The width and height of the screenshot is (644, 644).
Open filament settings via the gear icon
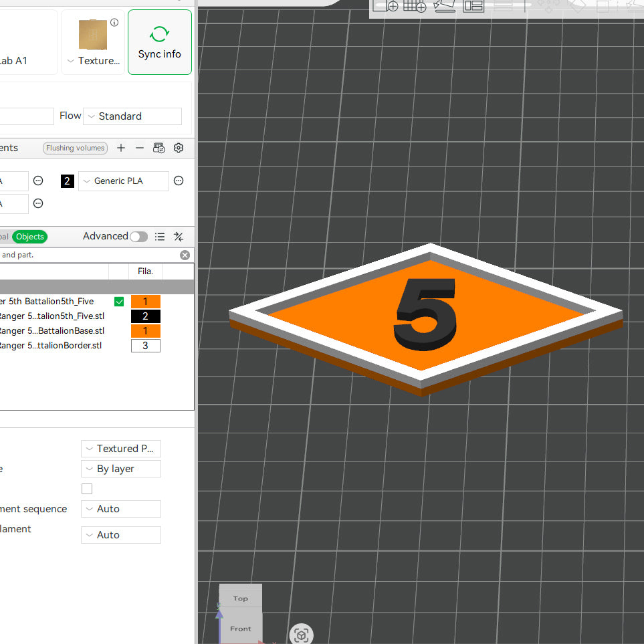coord(178,148)
